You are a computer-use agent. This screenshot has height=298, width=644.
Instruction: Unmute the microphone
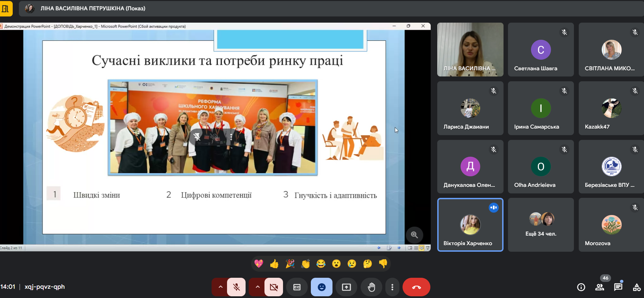(236, 287)
